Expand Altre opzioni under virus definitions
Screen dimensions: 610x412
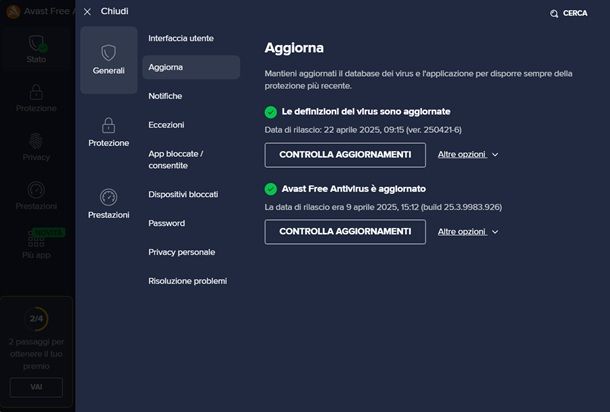[x=462, y=154]
